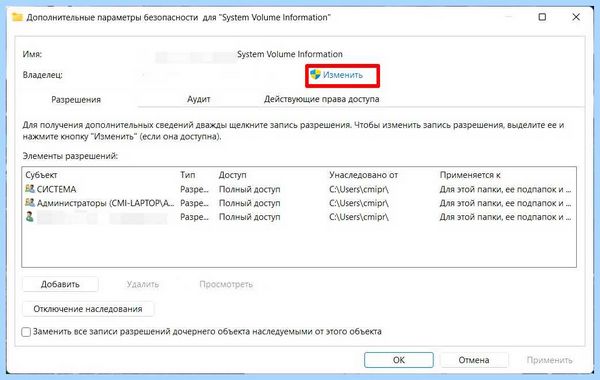The image size is (600, 380).
Task: Select the Разрешения tab
Action: [76, 99]
